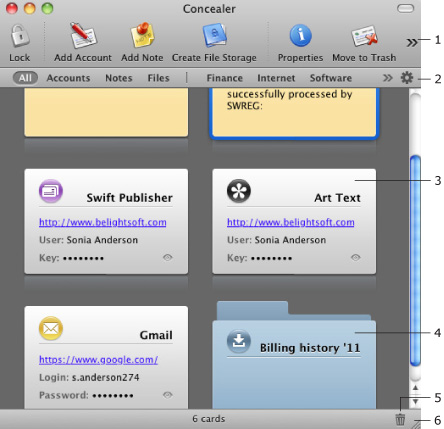Click the blue vertical scrollbar thumb
444x429 pixels.
pyautogui.click(x=415, y=261)
